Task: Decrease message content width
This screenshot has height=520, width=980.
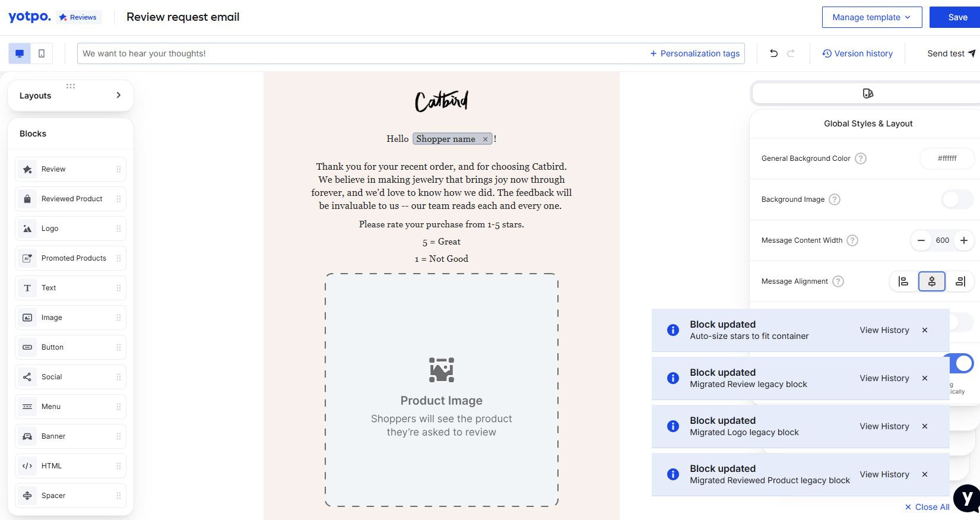Action: point(921,240)
